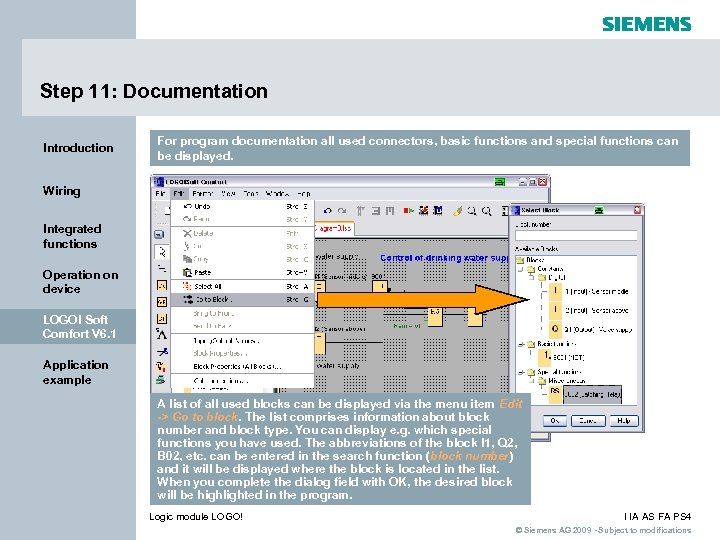
Task: Click the Online test icon in left toolbar
Action: (x=160, y=380)
